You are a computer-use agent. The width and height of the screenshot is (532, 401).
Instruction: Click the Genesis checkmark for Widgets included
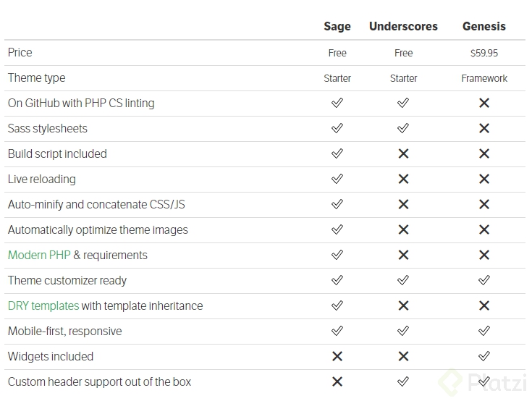point(484,356)
